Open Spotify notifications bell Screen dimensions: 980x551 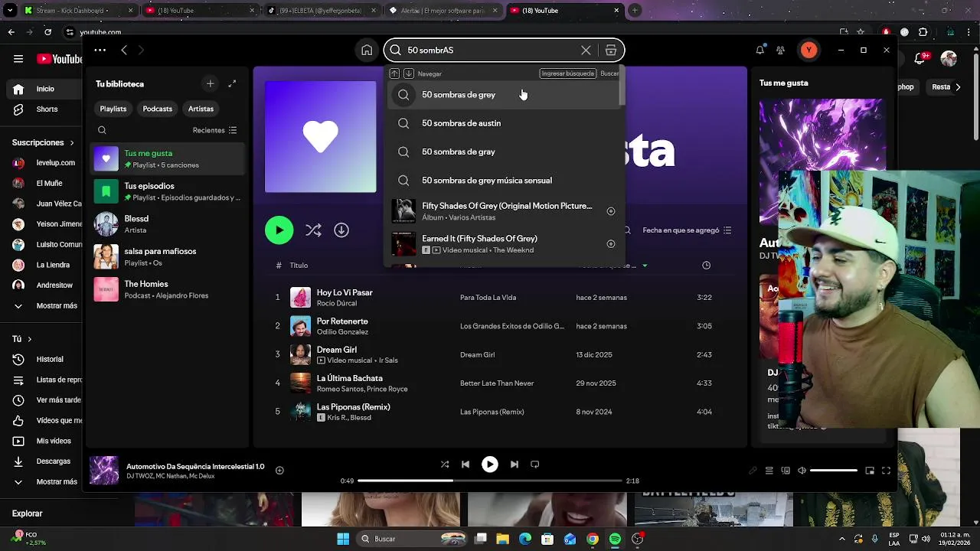point(759,50)
